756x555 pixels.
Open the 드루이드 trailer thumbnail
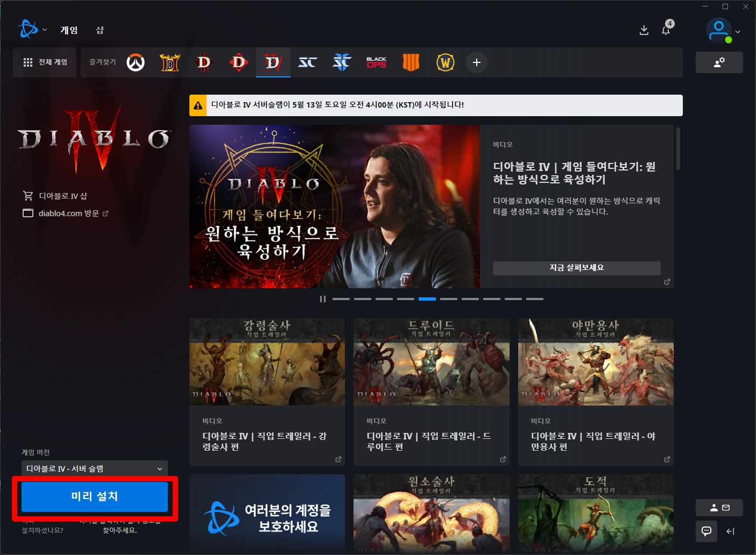pos(432,362)
